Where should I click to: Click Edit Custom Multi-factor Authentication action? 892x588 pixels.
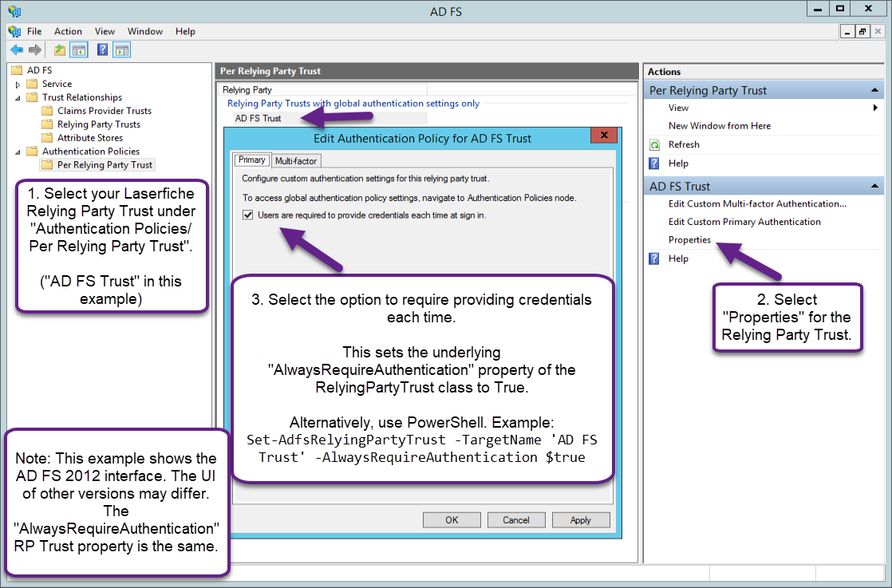(x=757, y=203)
